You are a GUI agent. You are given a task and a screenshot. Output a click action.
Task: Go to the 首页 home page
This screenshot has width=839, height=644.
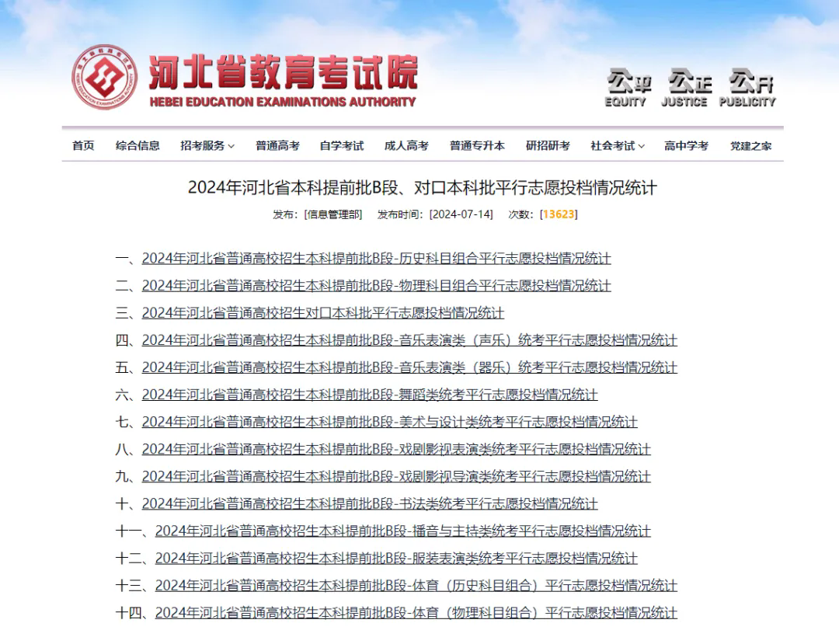point(83,145)
